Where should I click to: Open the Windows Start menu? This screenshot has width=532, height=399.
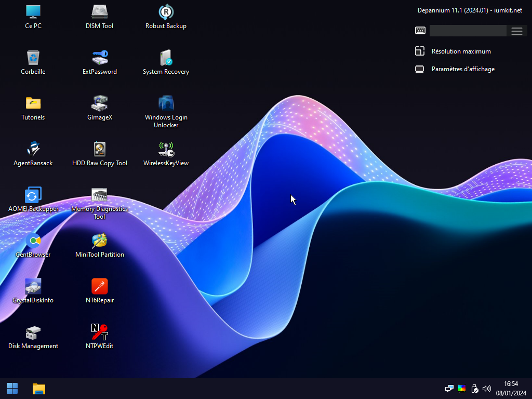12,389
